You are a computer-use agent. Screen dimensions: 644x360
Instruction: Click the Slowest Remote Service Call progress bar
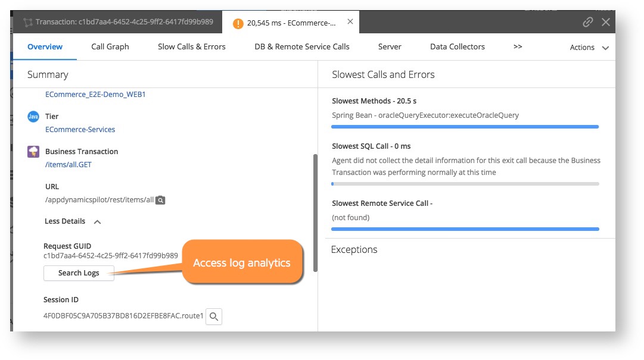[x=465, y=228]
